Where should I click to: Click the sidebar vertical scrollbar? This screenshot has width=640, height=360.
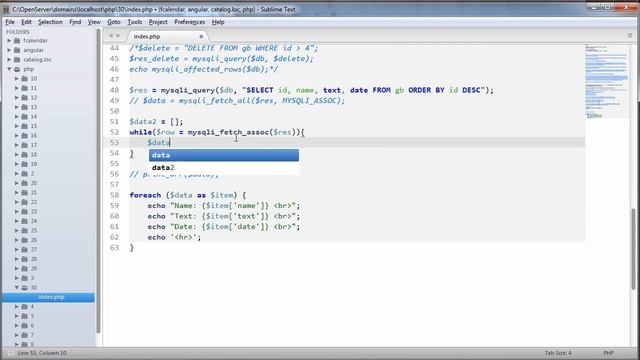coord(98,182)
